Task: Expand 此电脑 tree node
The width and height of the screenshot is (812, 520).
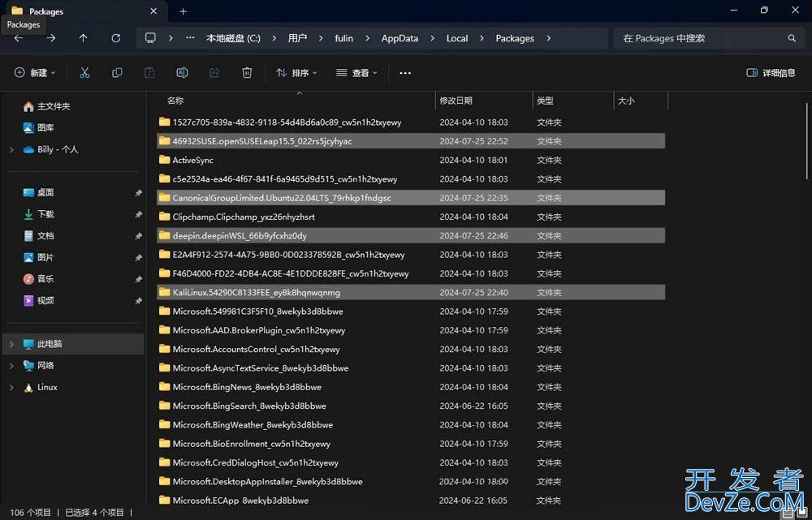Action: point(11,344)
